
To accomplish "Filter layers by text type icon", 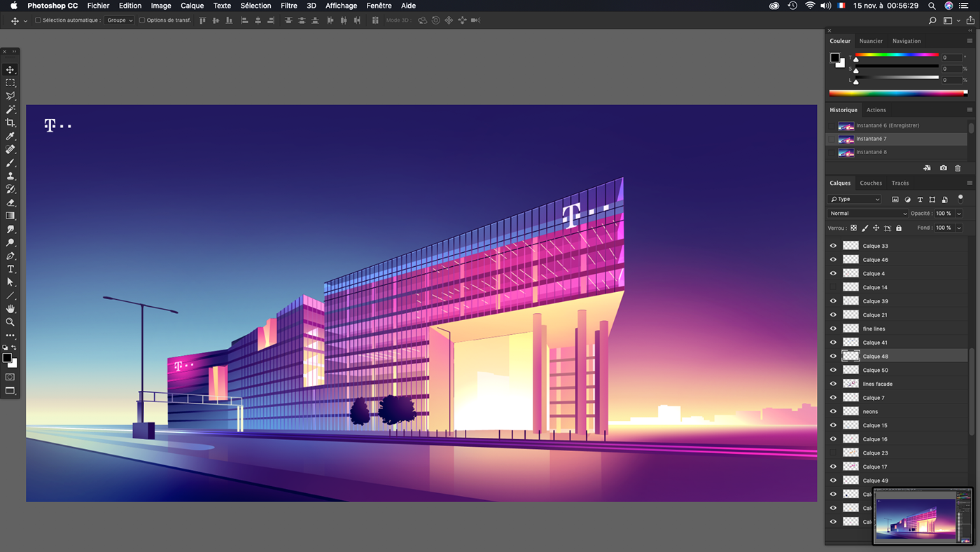I will pyautogui.click(x=920, y=200).
